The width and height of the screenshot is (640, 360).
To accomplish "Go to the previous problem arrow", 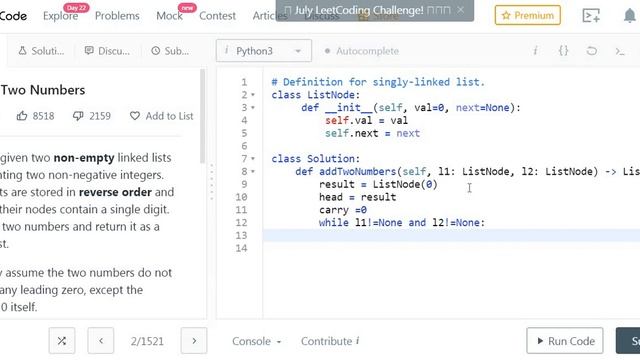I will tap(101, 341).
